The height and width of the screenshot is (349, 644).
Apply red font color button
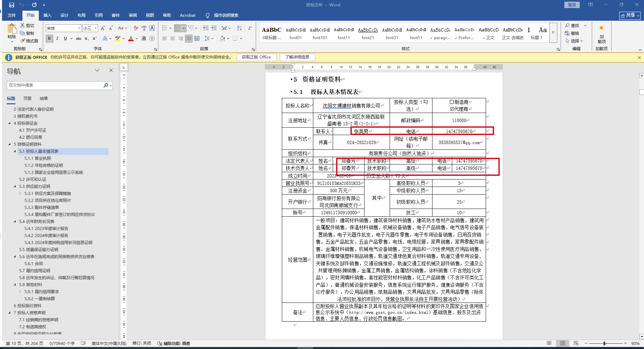(x=131, y=38)
